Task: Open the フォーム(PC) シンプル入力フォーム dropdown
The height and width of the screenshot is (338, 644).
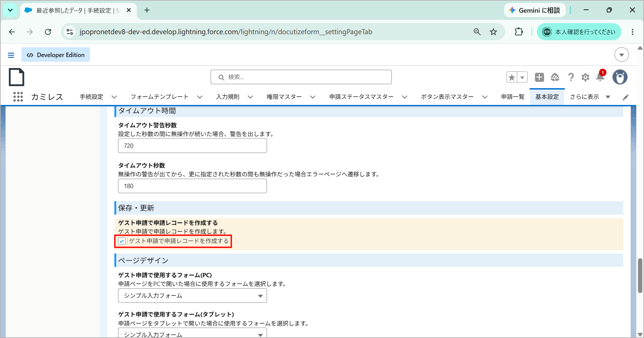Action: (x=193, y=296)
